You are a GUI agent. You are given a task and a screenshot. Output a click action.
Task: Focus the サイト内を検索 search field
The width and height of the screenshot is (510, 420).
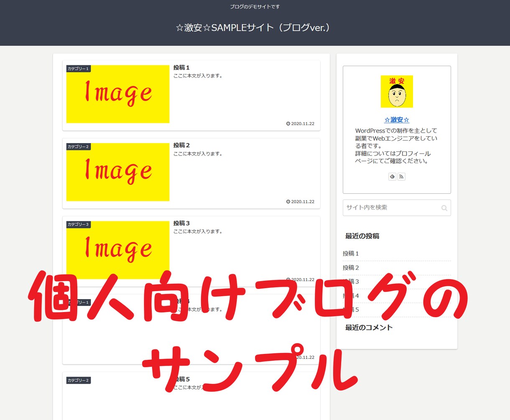(x=397, y=207)
